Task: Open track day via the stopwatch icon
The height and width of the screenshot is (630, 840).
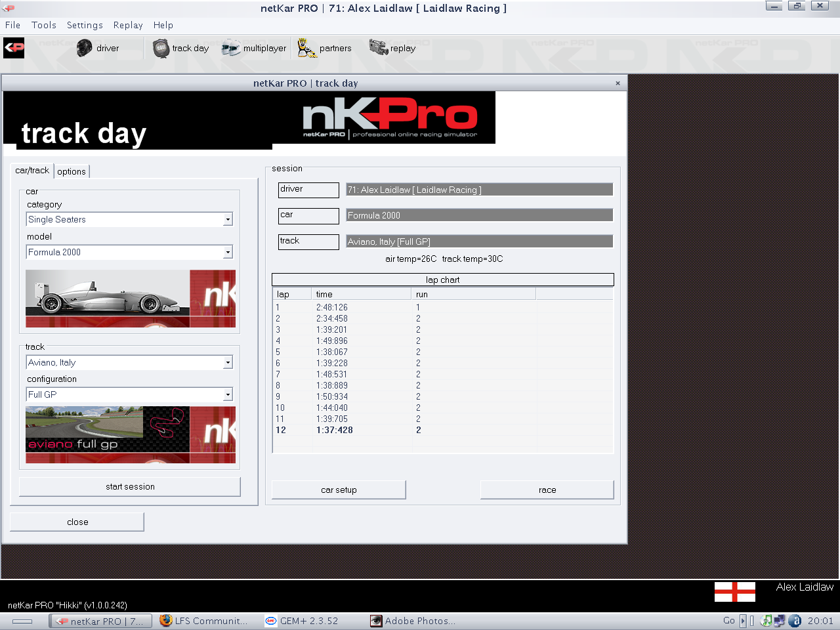Action: (x=180, y=48)
